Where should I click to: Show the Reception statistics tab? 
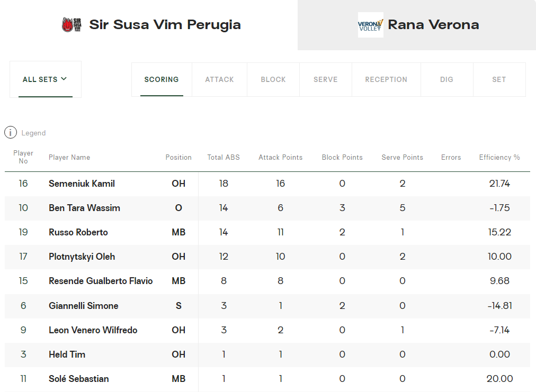[x=386, y=79]
